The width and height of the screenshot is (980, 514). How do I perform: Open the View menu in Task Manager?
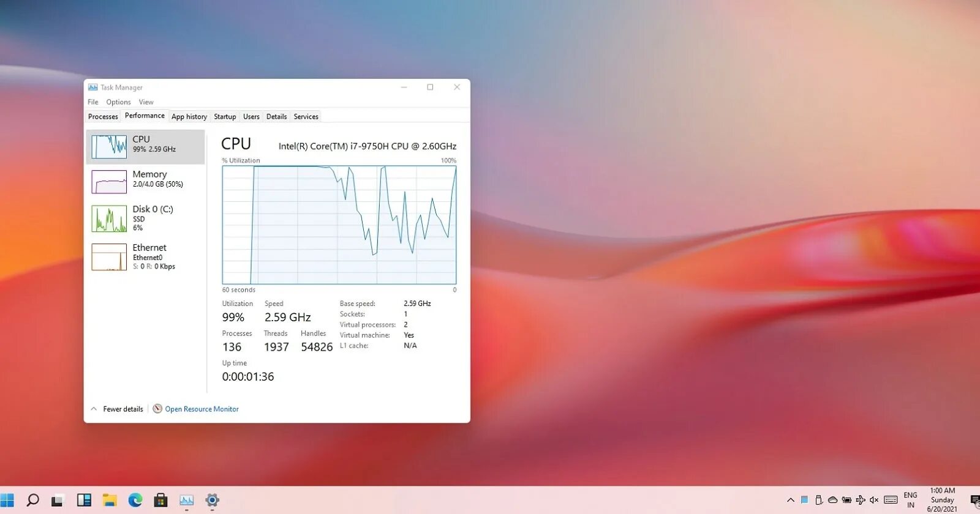146,102
